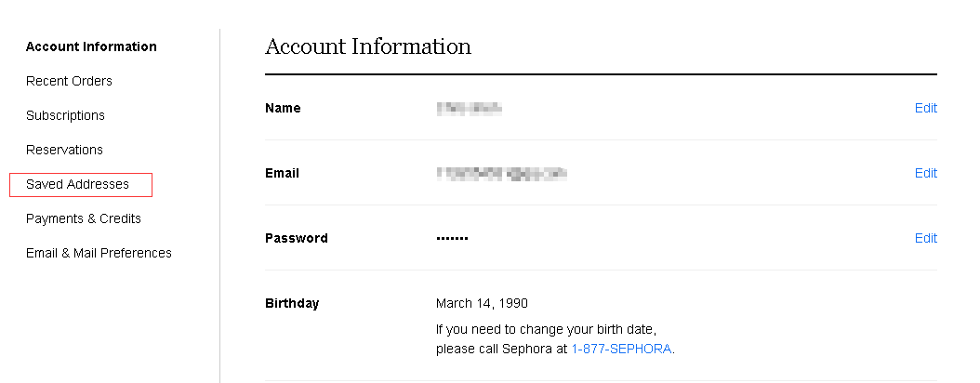Edit the account Name
The height and width of the screenshot is (383, 980).
pyautogui.click(x=925, y=108)
